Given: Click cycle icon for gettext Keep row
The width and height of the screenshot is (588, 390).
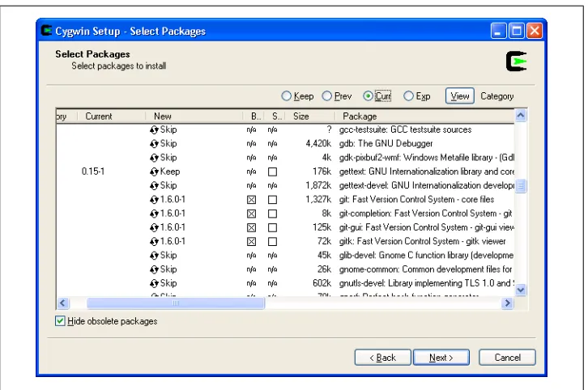Looking at the screenshot, I should pyautogui.click(x=154, y=172).
